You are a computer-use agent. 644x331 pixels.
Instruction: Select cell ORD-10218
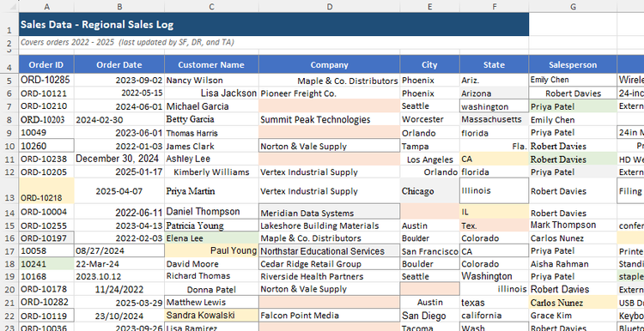click(x=46, y=191)
